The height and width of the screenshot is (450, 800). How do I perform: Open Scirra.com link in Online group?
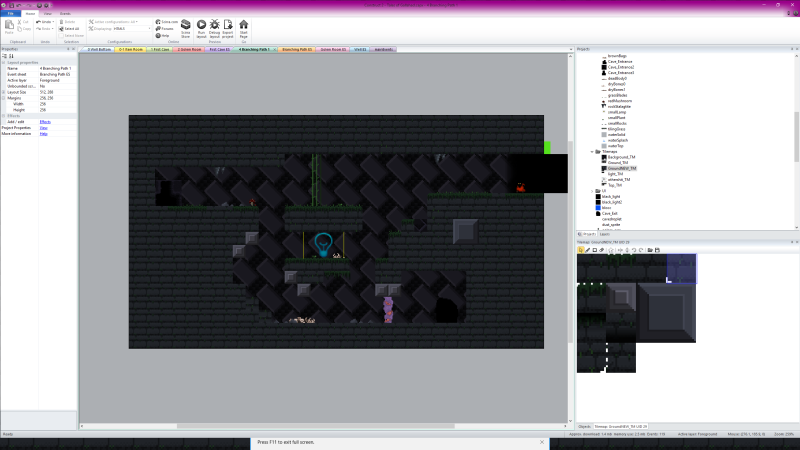(167, 22)
